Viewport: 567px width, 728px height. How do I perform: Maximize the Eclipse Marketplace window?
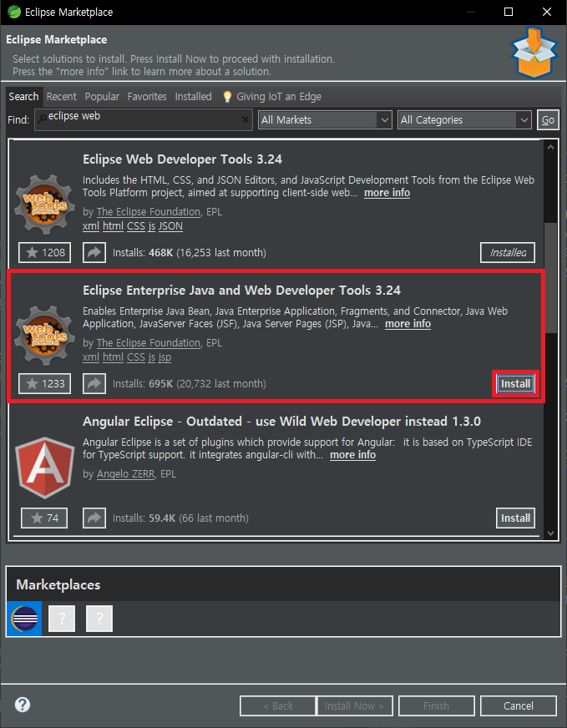coord(509,12)
